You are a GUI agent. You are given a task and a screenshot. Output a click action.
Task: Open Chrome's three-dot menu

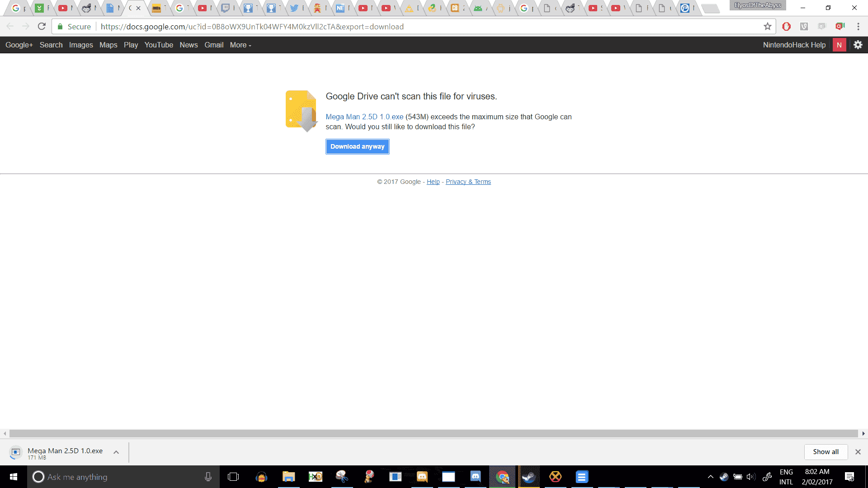(x=858, y=27)
